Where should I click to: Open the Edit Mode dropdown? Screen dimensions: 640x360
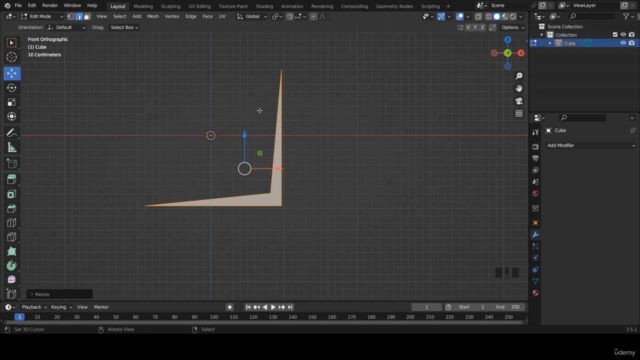tap(42, 17)
